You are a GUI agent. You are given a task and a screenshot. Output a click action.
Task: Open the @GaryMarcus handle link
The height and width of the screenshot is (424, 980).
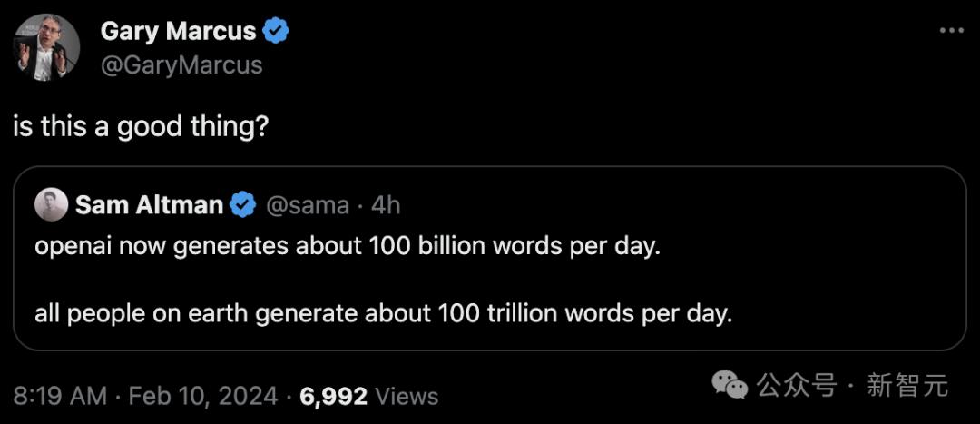[x=181, y=65]
